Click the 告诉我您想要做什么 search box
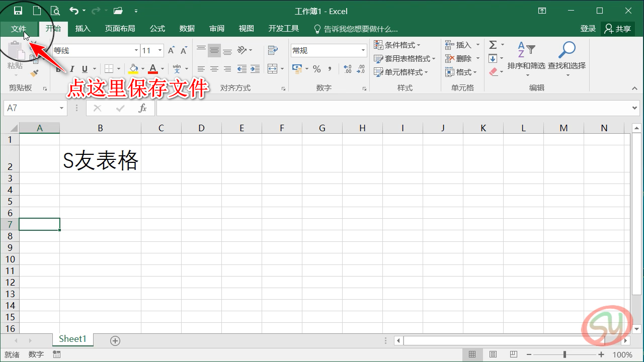644x362 pixels. click(356, 29)
